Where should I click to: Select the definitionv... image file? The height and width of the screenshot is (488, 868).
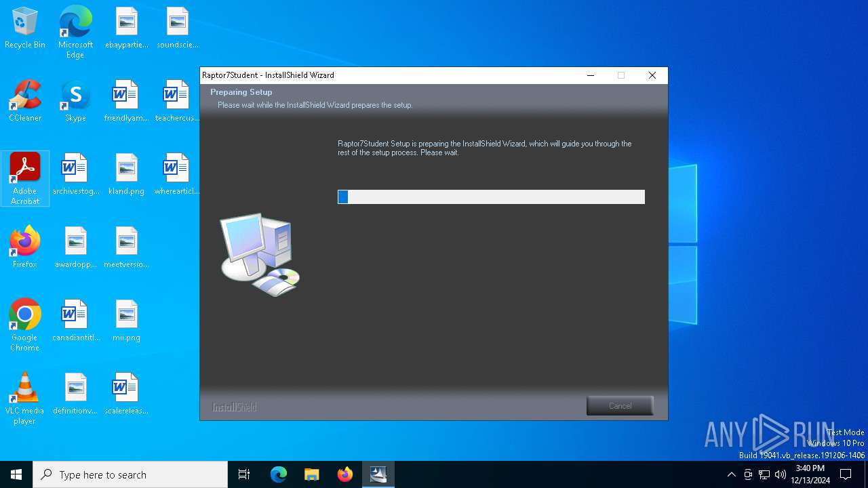pos(75,394)
